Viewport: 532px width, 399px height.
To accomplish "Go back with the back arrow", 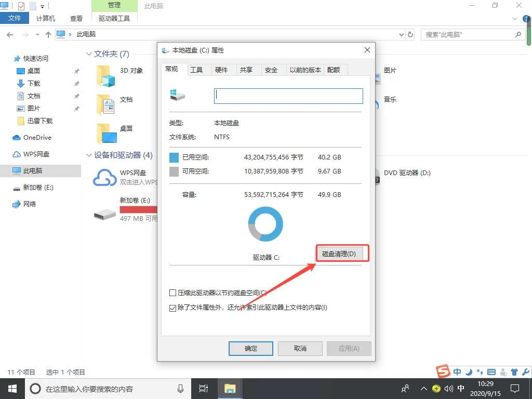I will [x=10, y=35].
